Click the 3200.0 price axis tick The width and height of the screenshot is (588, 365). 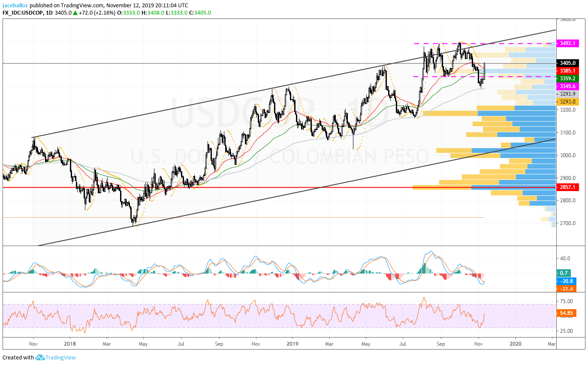click(568, 110)
